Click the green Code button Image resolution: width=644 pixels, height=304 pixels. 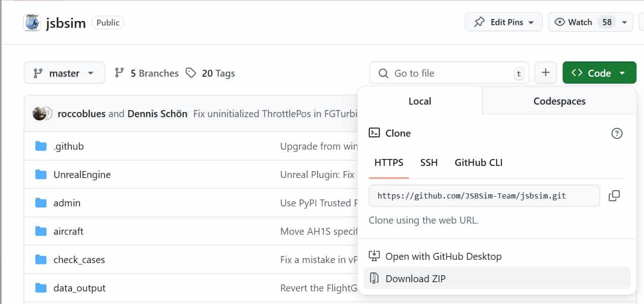point(599,73)
